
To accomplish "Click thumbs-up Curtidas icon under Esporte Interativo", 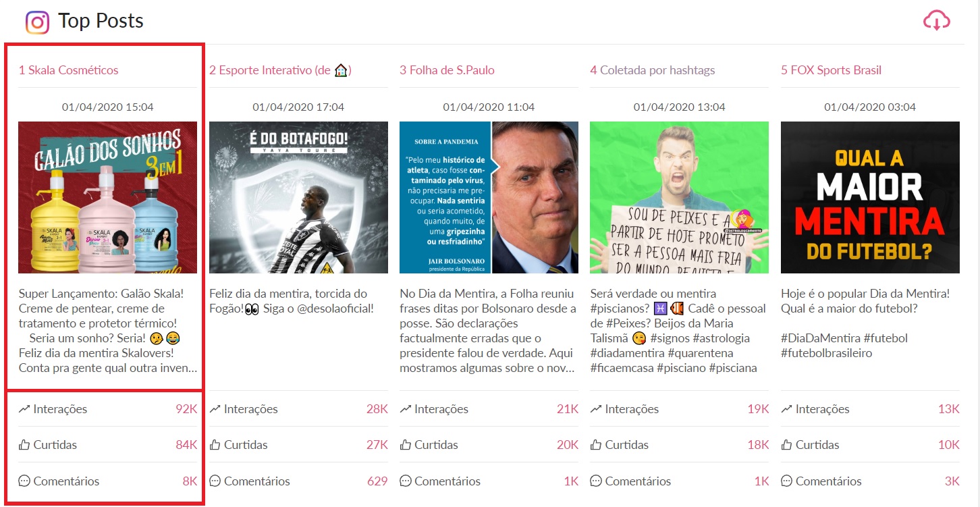I will [x=215, y=445].
